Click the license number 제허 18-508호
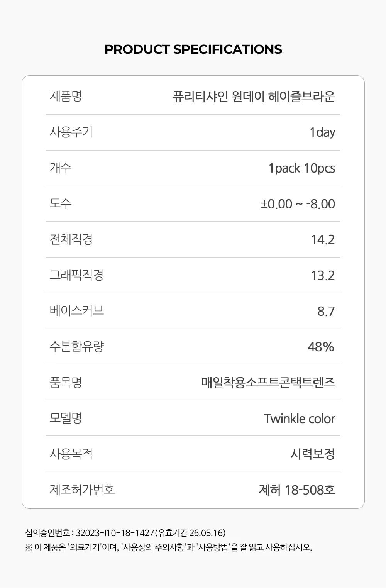386x588 pixels. (x=297, y=490)
